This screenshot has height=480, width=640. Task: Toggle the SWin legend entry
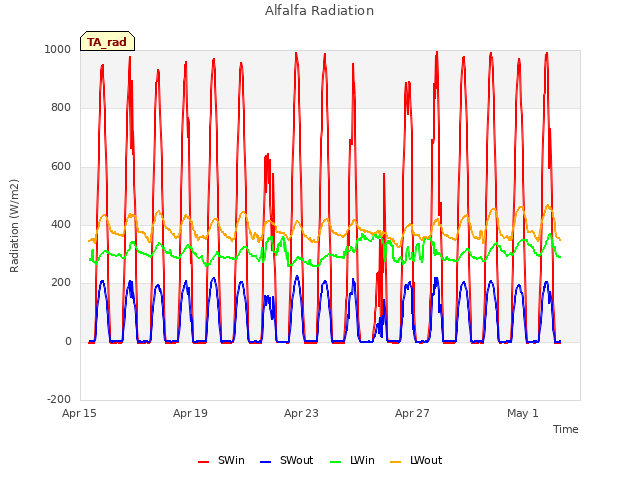pos(221,460)
